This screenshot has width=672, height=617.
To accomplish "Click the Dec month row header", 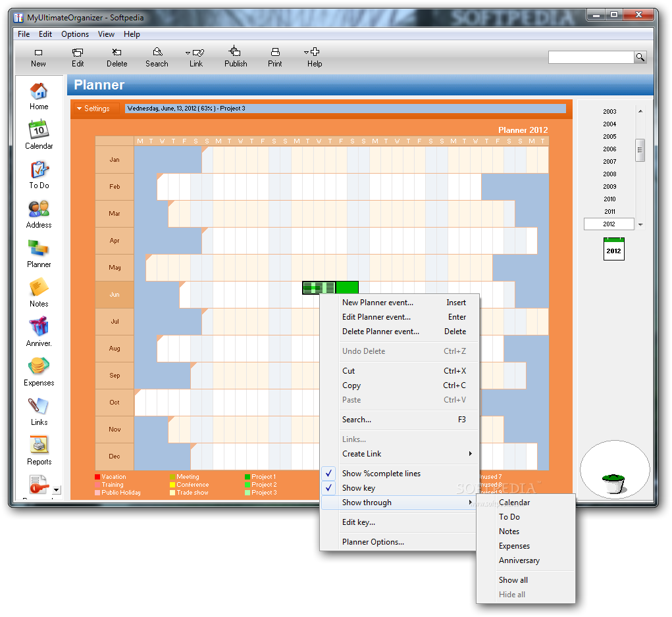I will coord(115,457).
